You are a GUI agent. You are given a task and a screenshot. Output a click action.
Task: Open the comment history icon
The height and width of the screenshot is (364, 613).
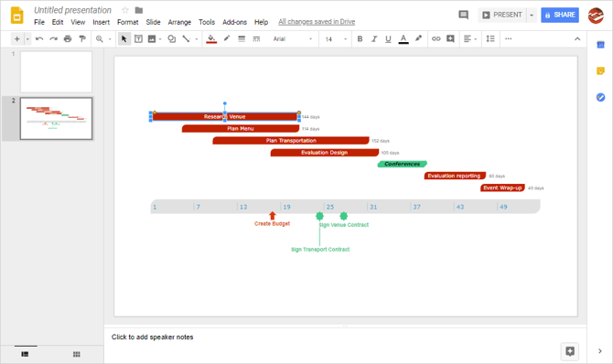[463, 15]
